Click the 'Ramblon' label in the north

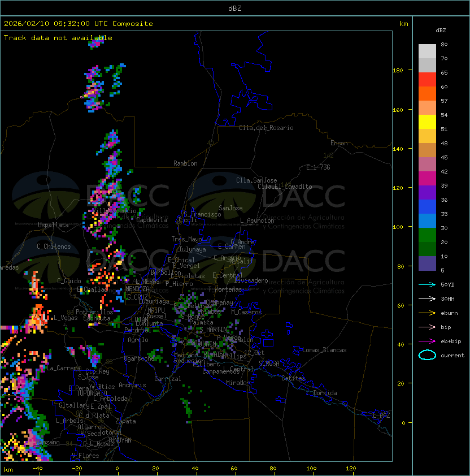coord(185,163)
